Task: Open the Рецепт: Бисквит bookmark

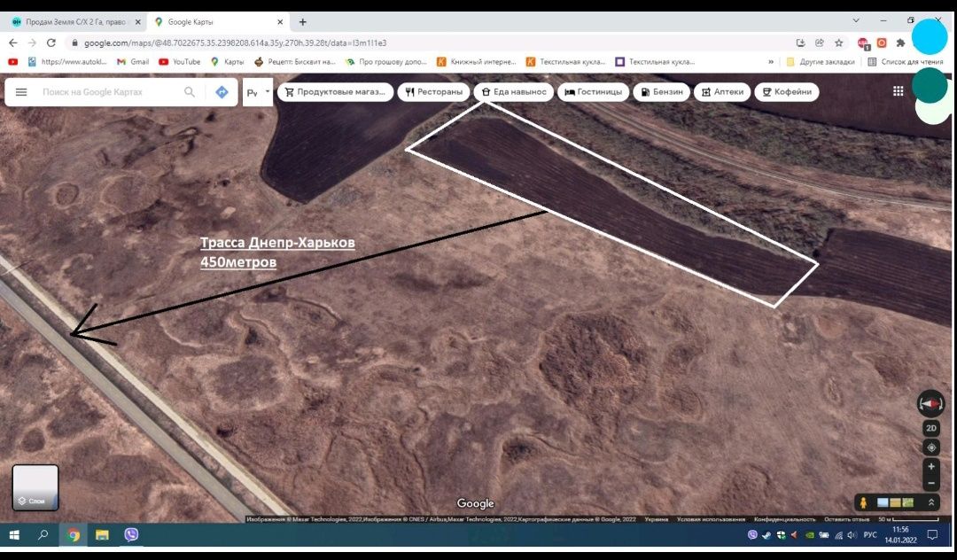Action: tap(295, 62)
